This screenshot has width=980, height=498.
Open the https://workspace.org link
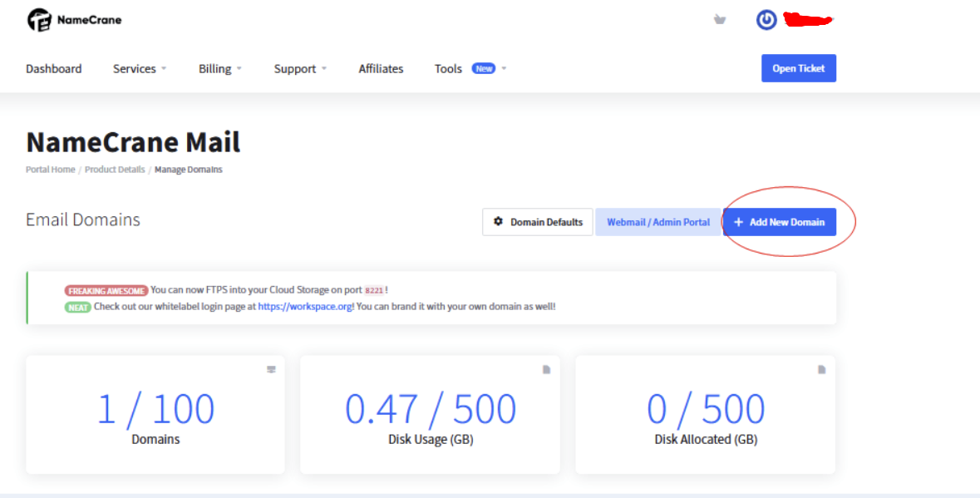point(304,307)
